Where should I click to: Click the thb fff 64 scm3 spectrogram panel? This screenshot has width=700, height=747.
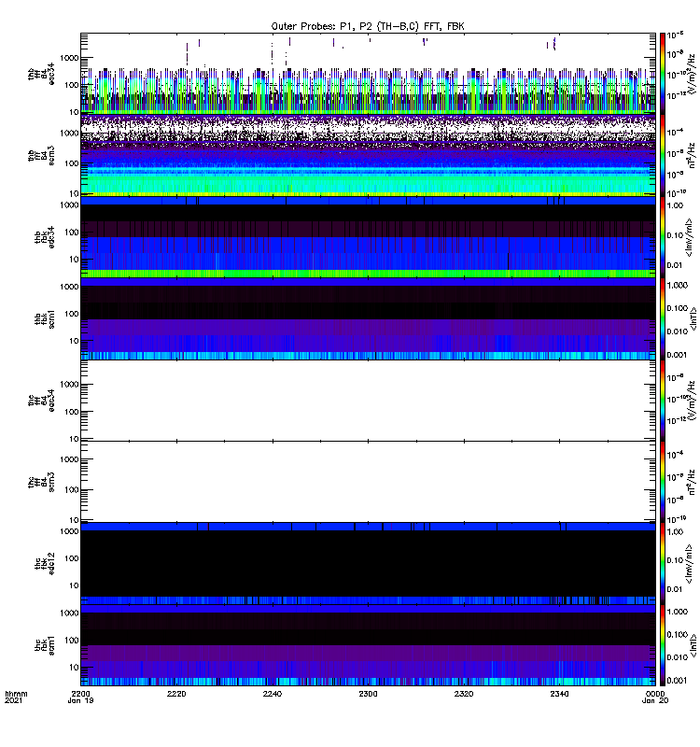(x=368, y=155)
